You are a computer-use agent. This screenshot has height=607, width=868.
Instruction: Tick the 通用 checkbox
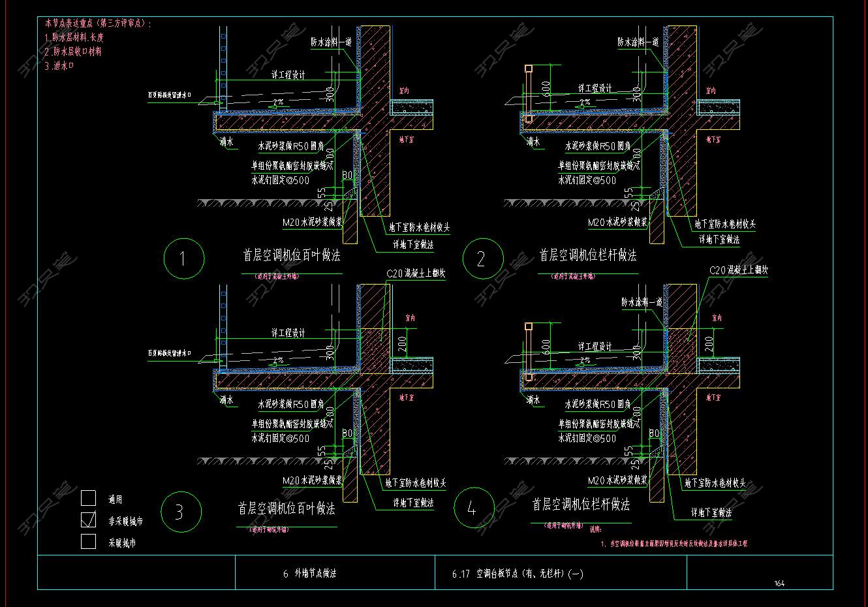click(88, 499)
